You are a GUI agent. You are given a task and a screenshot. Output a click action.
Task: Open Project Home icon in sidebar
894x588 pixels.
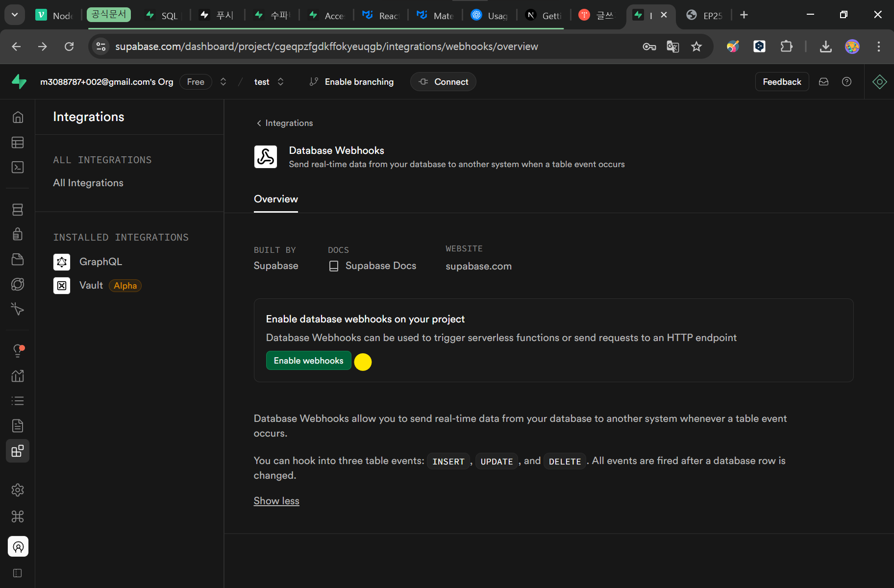coord(18,117)
